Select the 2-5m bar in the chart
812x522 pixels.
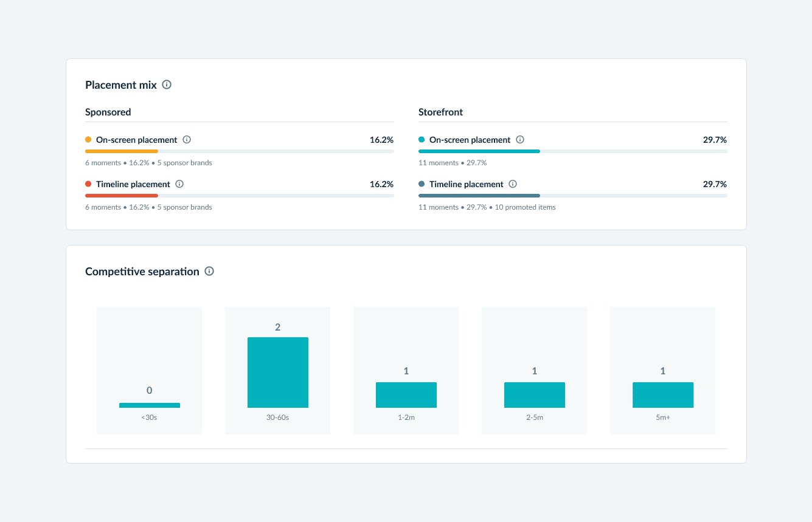pos(535,395)
